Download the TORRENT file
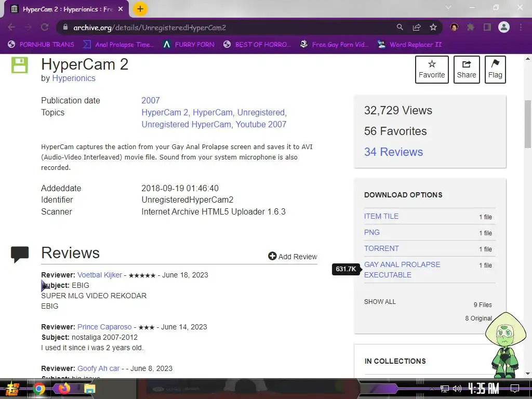This screenshot has height=399, width=532. pyautogui.click(x=381, y=248)
